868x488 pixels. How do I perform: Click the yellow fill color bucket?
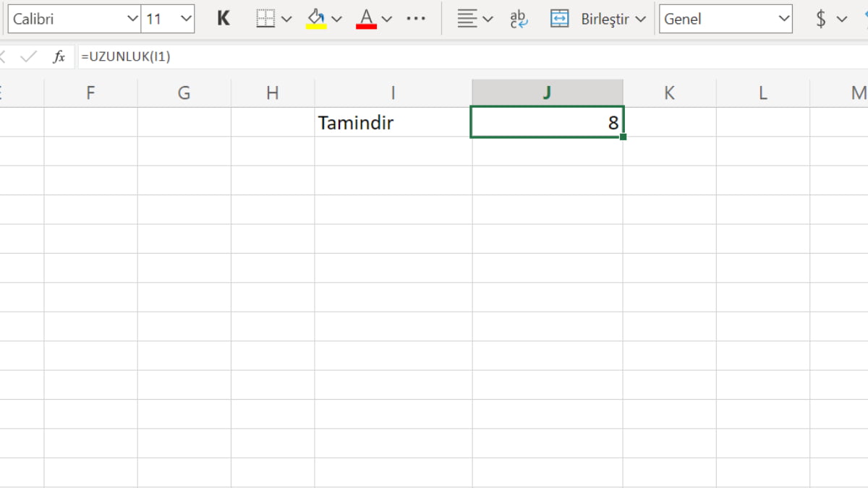click(316, 19)
